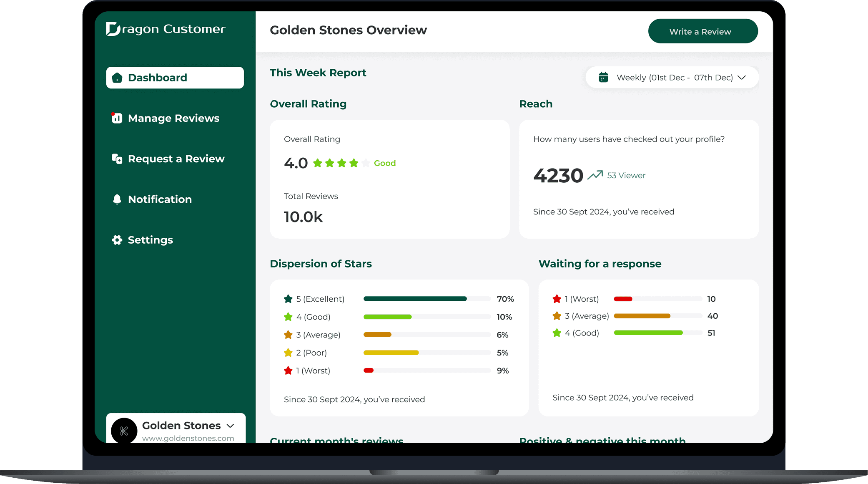Open Manage Reviews via its icon
Screen dimensions: 868x484
click(117, 118)
